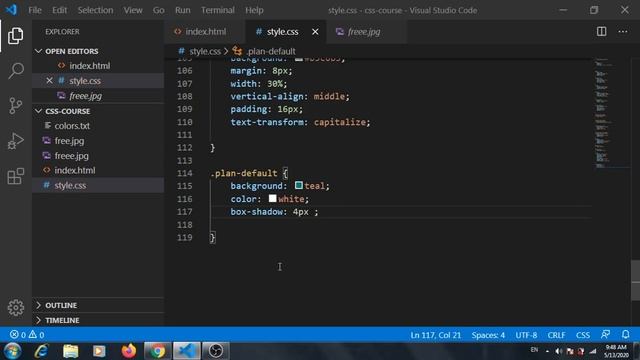640x360 pixels.
Task: Switch to OBS Studio in taskbar
Action: (216, 351)
